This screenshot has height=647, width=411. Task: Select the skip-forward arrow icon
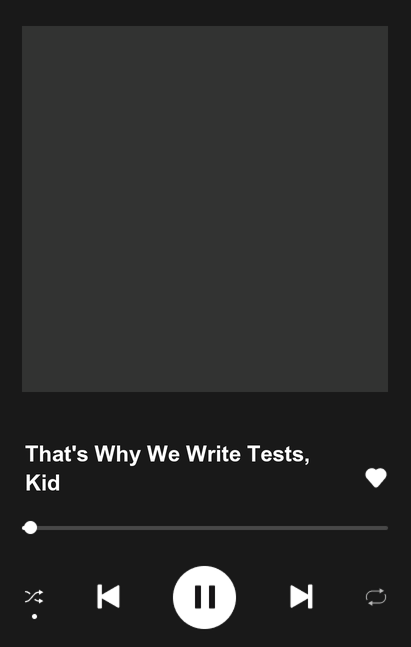(301, 597)
